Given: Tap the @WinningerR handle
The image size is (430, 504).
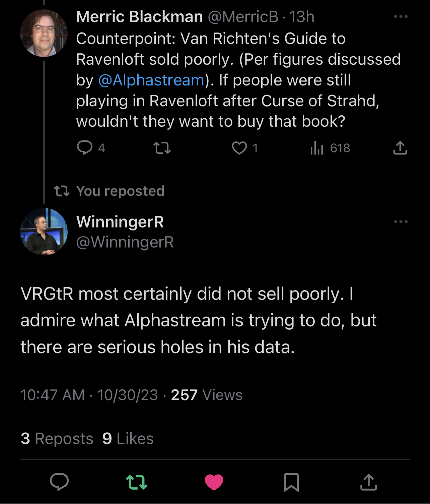Looking at the screenshot, I should 125,242.
